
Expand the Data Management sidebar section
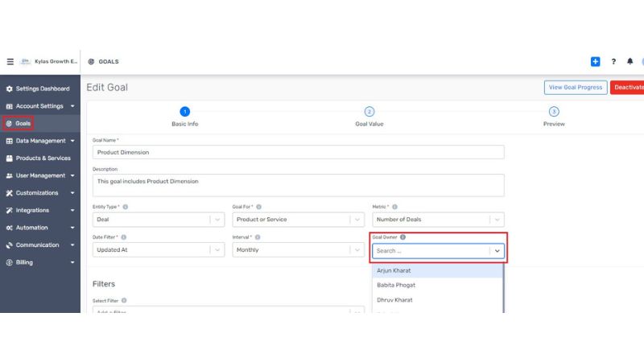[40, 141]
